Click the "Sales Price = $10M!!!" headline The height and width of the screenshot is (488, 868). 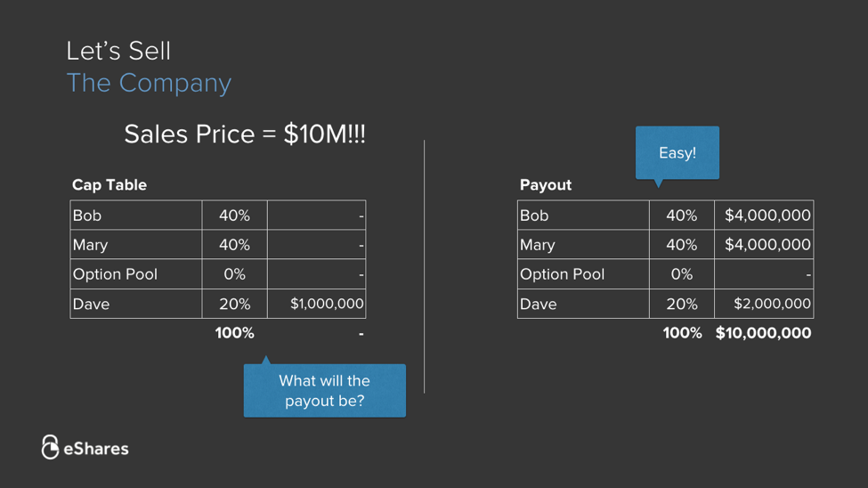245,134
